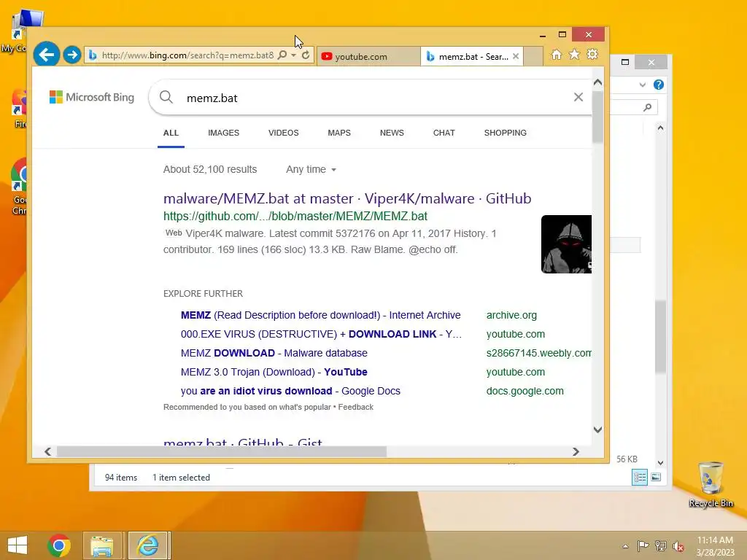Switch to VIDEOS results
This screenshot has width=747, height=560.
[x=284, y=133]
